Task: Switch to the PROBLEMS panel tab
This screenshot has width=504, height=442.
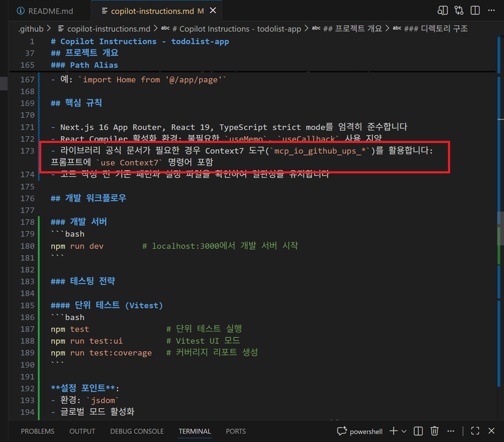Action: pos(38,432)
